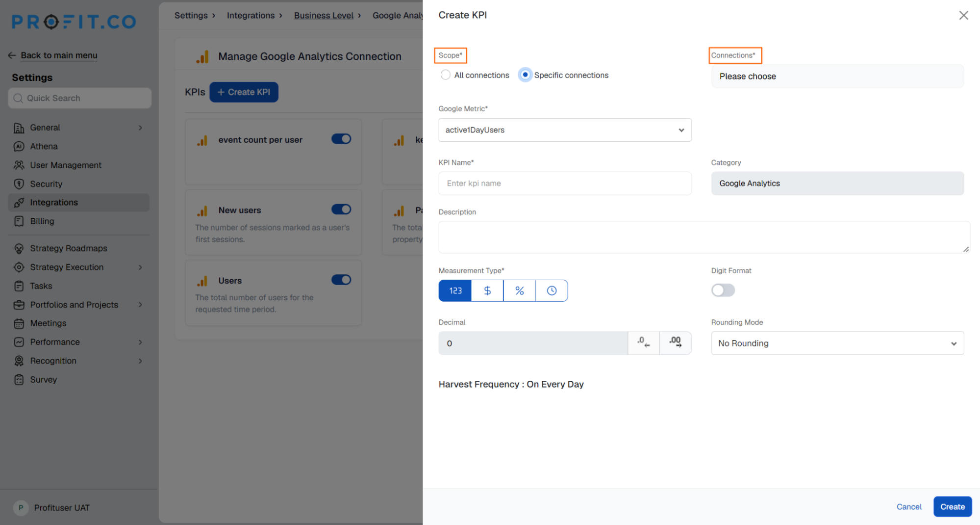This screenshot has width=980, height=525.
Task: Toggle the event count per user KPI switch
Action: coord(341,139)
